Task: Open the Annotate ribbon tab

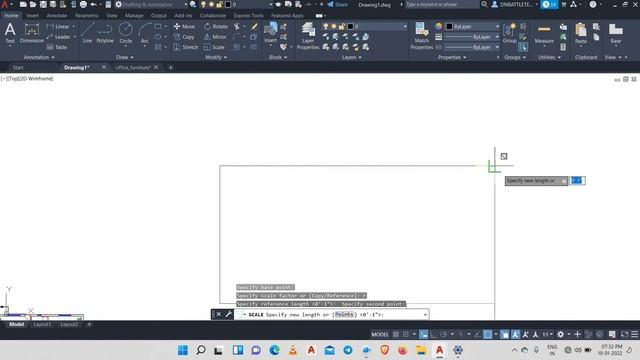Action: (x=57, y=16)
